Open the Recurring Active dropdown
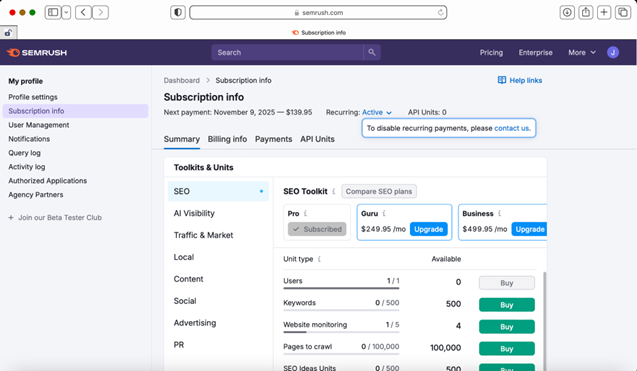Image resolution: width=637 pixels, height=371 pixels. pos(377,112)
